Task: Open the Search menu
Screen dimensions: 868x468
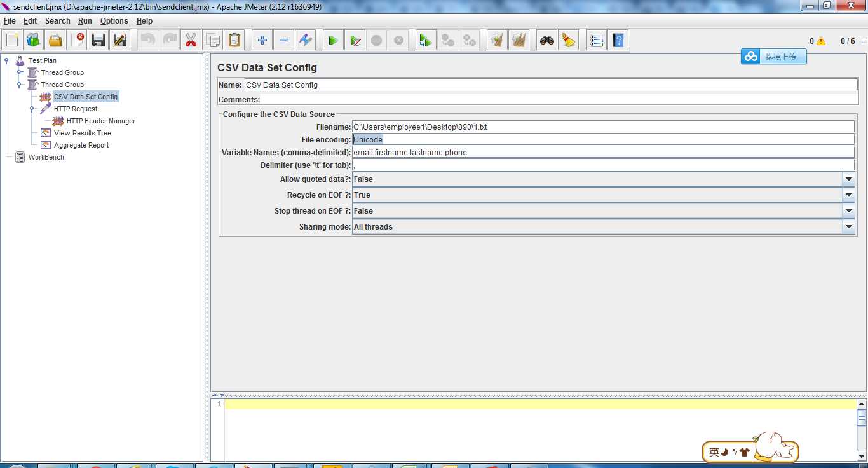Action: click(57, 21)
